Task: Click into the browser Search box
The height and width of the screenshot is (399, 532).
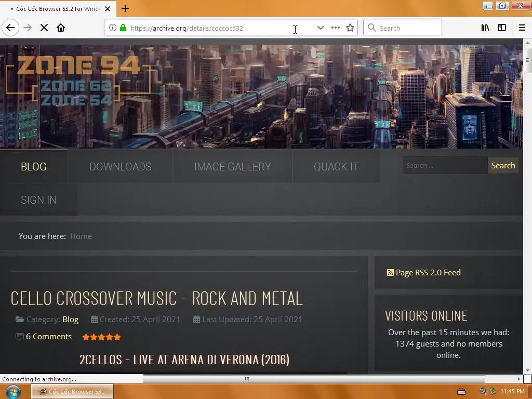Action: [x=403, y=28]
